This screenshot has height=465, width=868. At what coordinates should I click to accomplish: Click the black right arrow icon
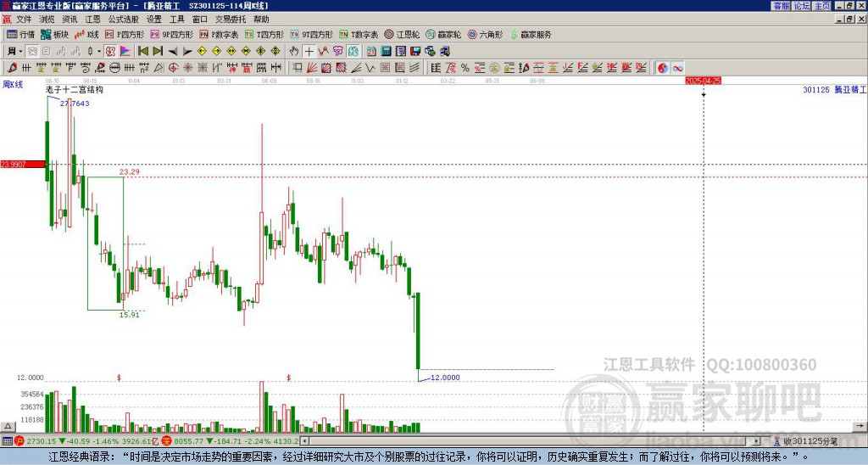click(187, 52)
